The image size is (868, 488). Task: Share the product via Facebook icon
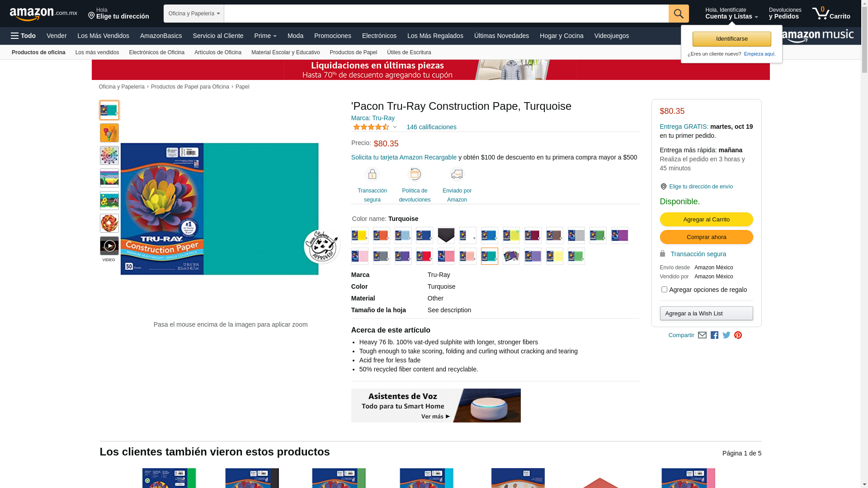[714, 335]
